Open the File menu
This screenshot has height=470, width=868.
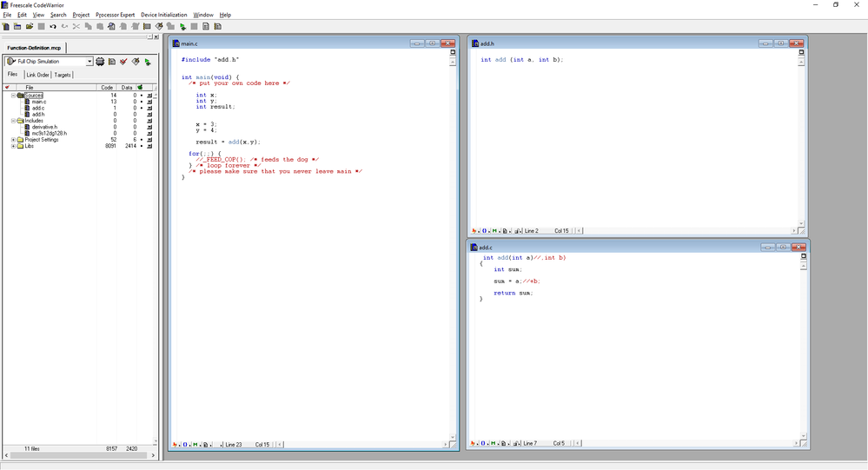tap(7, 15)
